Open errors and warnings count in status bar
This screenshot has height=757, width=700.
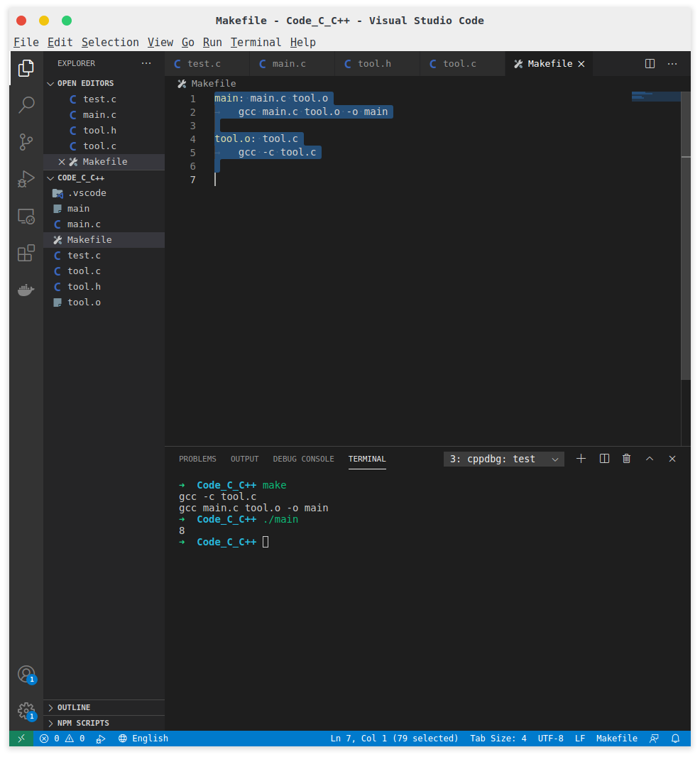pyautogui.click(x=62, y=738)
